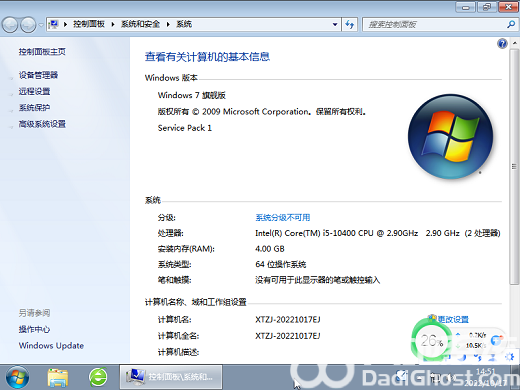Open Windows Explorer folder icon in the taskbar
This screenshot has width=520, height=390.
coord(58,378)
